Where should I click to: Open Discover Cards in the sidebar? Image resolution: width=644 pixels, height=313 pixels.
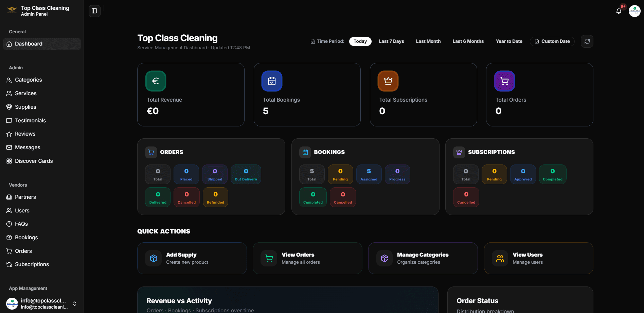(34, 161)
